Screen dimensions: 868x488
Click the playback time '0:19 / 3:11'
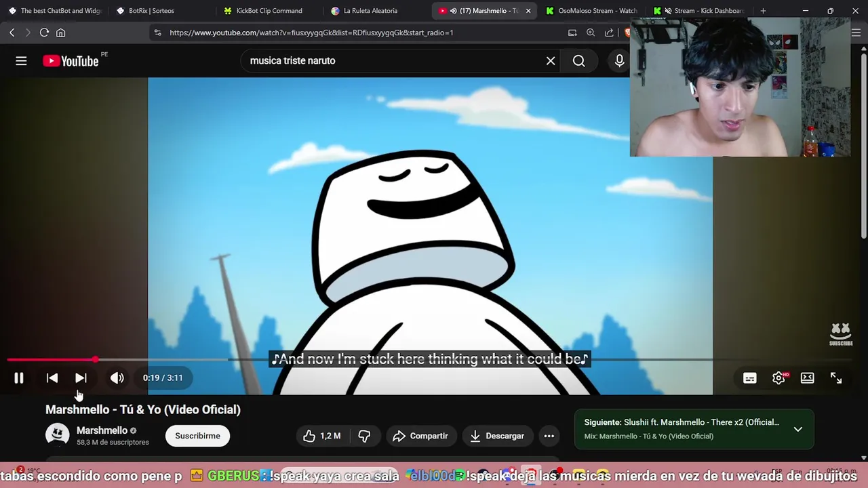point(163,378)
